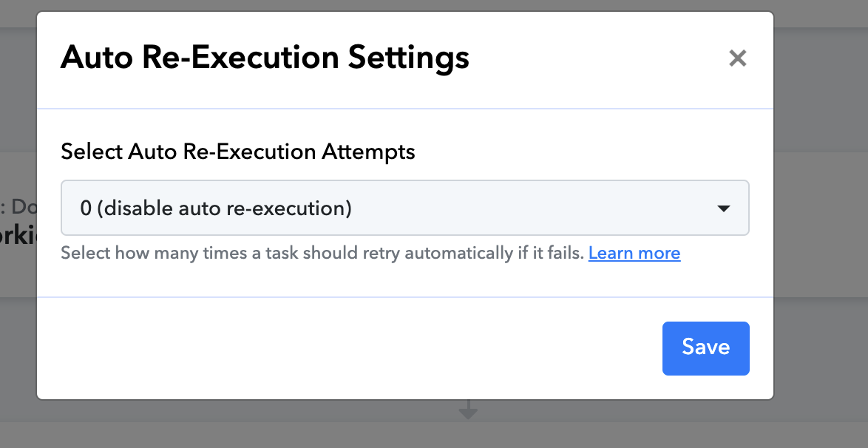868x448 pixels.
Task: Open the Learn more link
Action: click(634, 253)
